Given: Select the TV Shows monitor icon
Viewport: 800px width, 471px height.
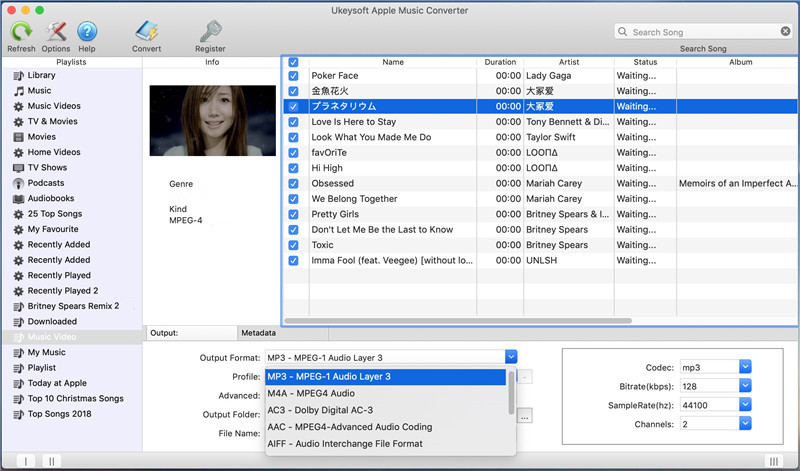Looking at the screenshot, I should [x=18, y=168].
